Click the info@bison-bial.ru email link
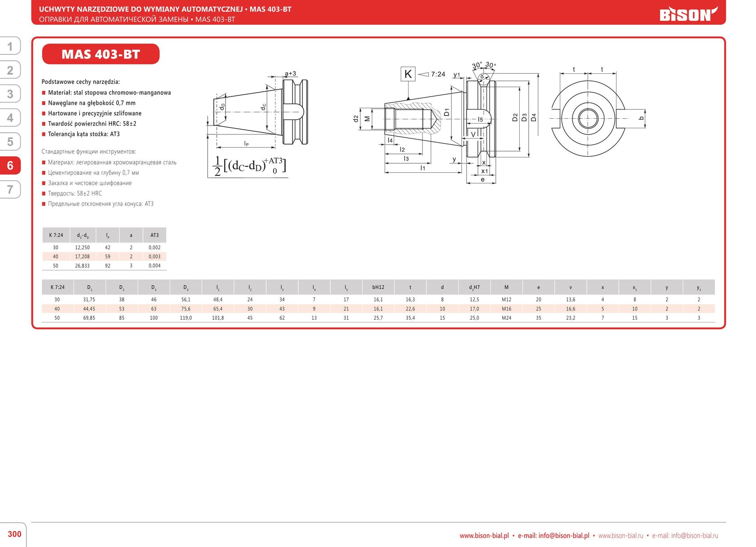Image resolution: width=756 pixels, height=547 pixels. click(694, 535)
